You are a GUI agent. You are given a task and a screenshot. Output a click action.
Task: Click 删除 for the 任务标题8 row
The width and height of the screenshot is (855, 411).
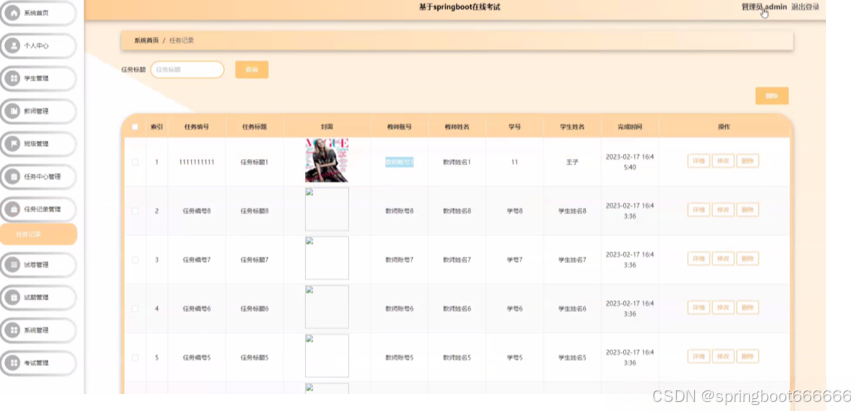[748, 210]
